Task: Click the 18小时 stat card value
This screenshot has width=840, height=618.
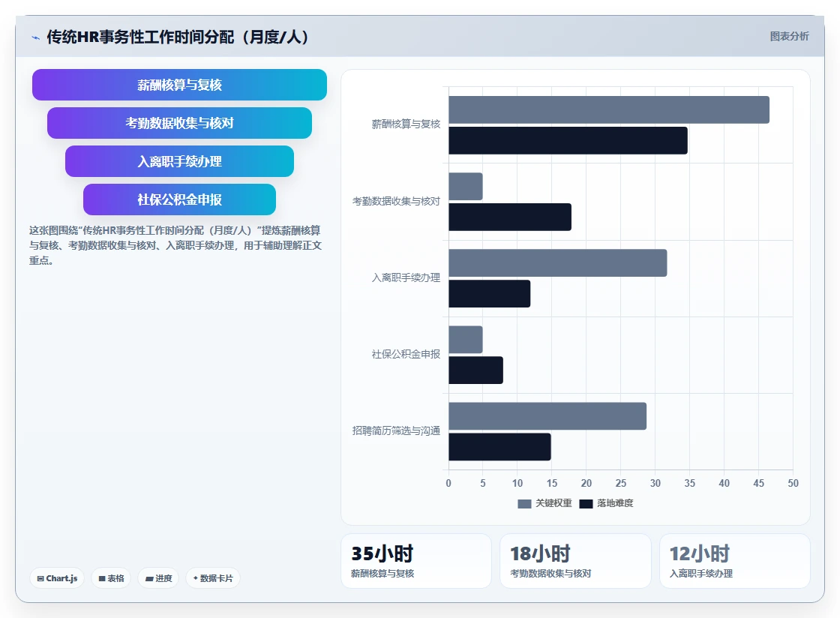Action: click(x=540, y=553)
